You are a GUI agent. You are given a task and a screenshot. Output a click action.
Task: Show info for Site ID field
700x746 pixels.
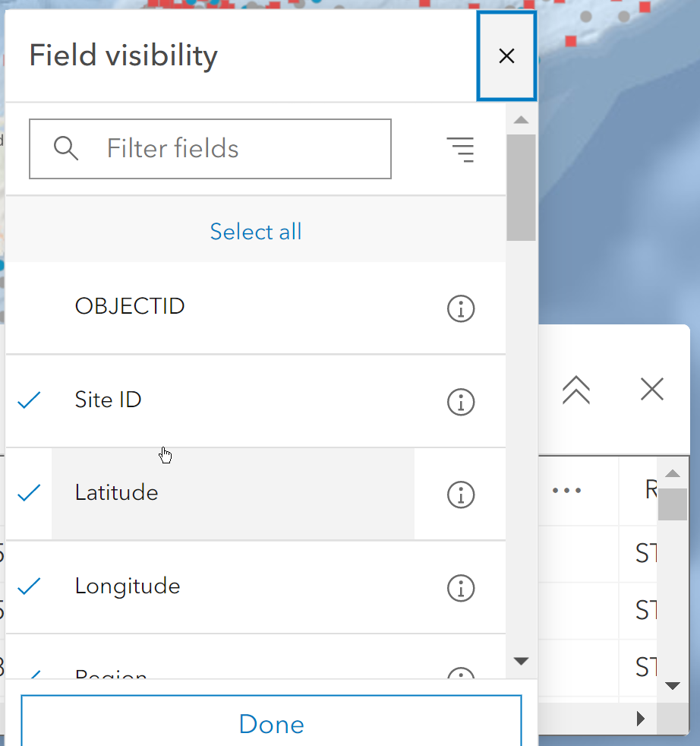461,402
